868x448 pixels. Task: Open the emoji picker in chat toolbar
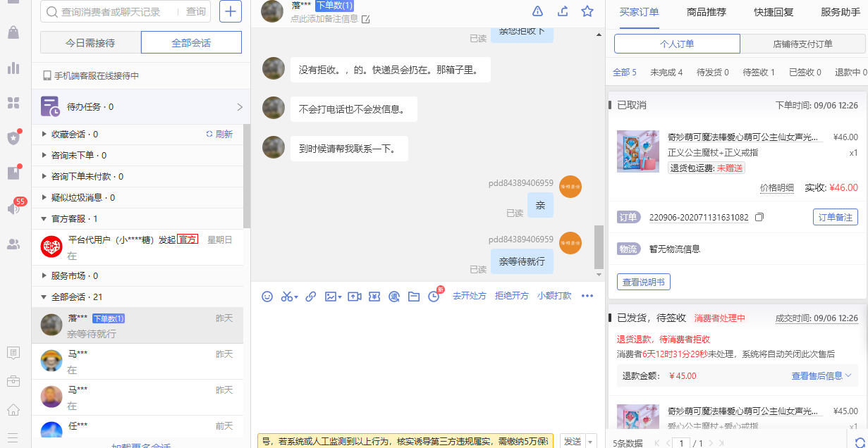[x=267, y=297]
